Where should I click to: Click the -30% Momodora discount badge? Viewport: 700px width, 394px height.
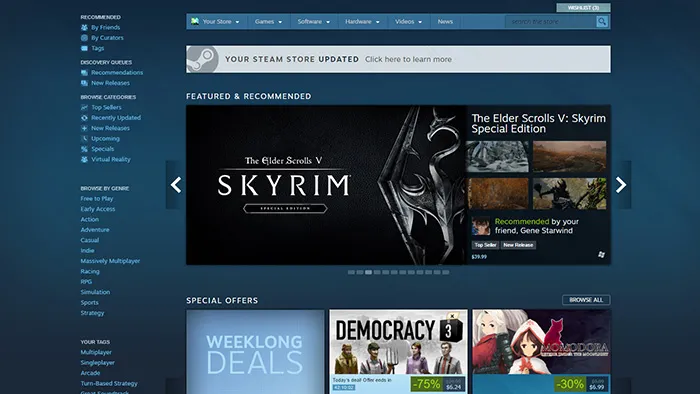[x=570, y=384]
